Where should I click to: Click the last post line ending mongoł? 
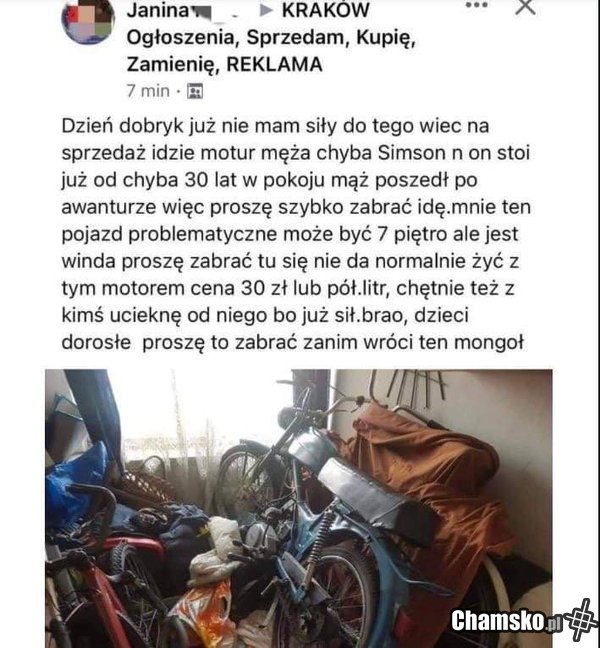point(293,343)
